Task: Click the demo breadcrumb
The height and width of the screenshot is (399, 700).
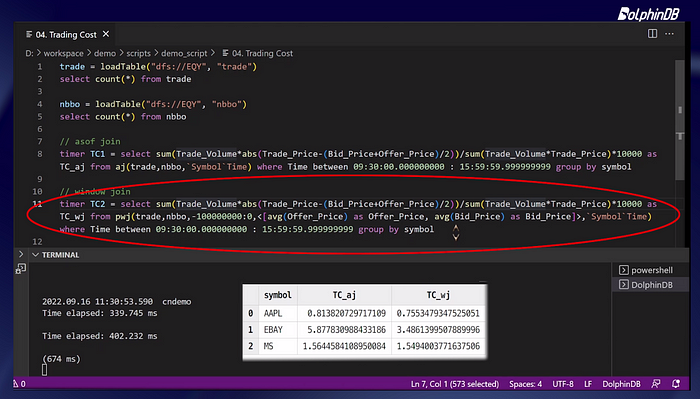Action: coord(105,53)
